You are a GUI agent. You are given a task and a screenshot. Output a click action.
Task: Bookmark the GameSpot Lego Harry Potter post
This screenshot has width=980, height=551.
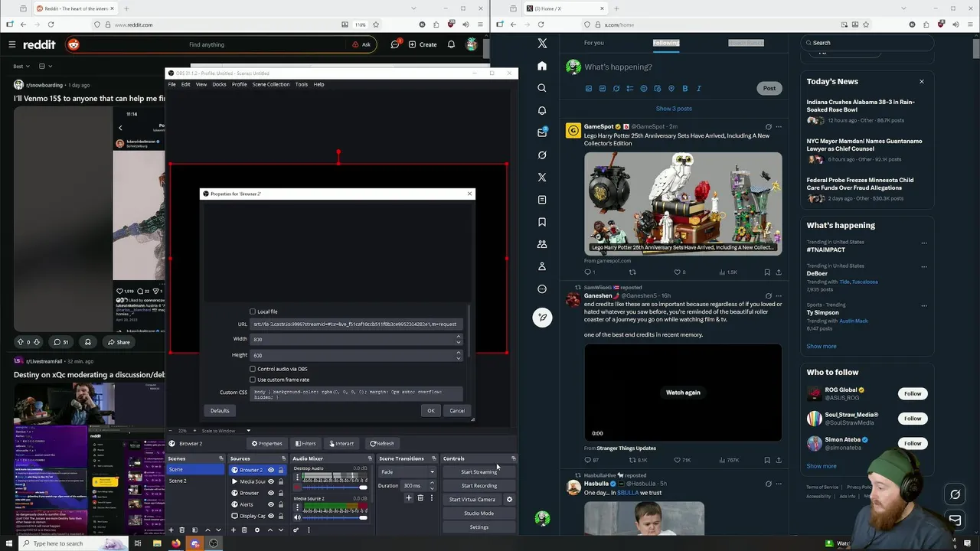pyautogui.click(x=766, y=272)
